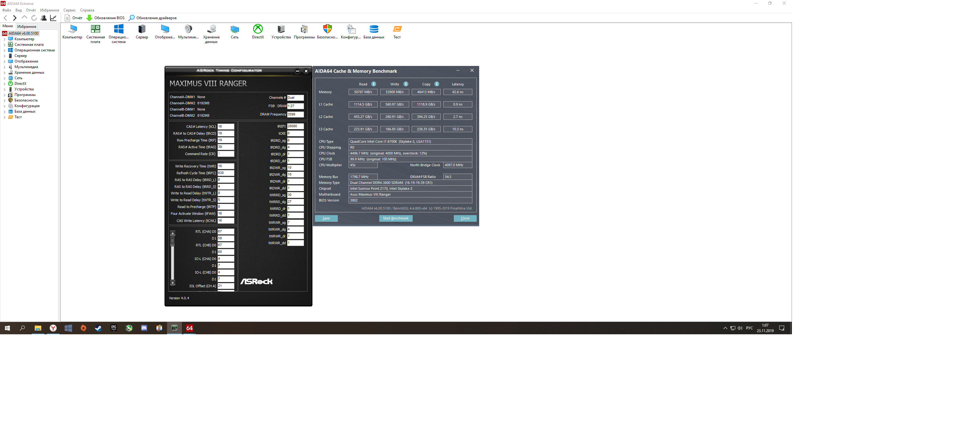Image resolution: width=980 pixels, height=429 pixels.
Task: Click the Read info icon in benchmark
Action: 374,84
